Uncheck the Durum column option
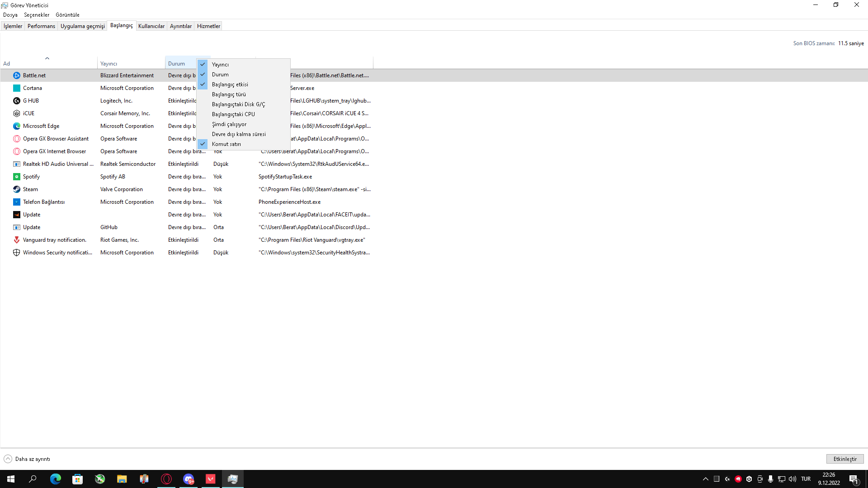The image size is (868, 488). (x=244, y=75)
